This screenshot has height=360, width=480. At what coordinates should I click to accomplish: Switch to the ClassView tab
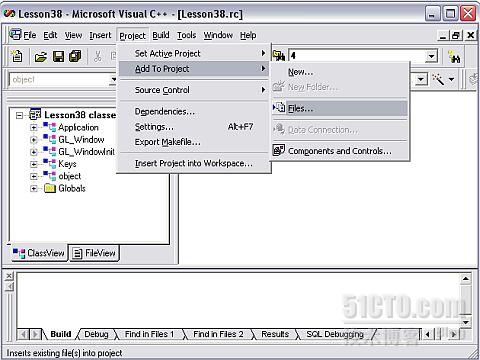[39, 253]
